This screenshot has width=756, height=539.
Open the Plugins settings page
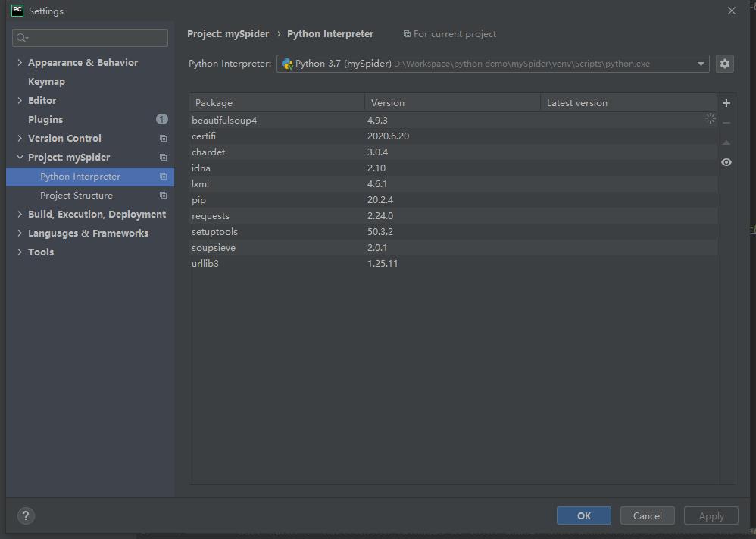coord(45,120)
